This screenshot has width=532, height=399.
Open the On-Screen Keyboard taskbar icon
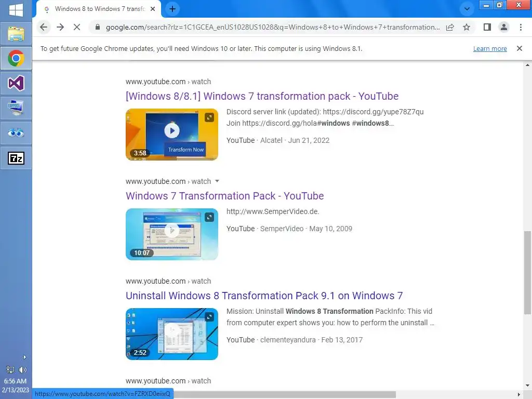pos(16,108)
